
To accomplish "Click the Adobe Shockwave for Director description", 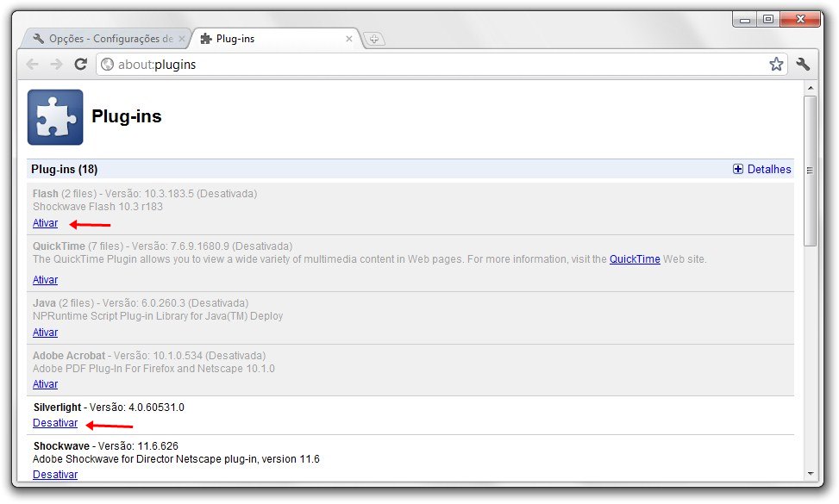I will click(176, 459).
